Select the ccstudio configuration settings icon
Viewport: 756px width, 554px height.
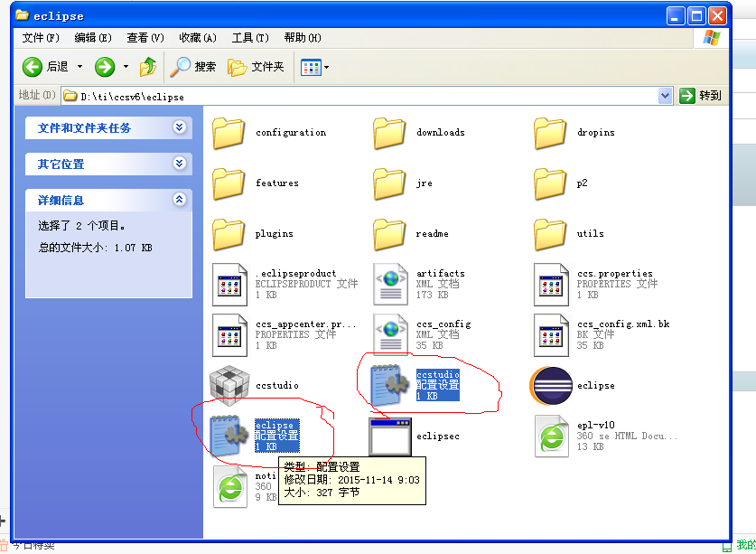[390, 385]
